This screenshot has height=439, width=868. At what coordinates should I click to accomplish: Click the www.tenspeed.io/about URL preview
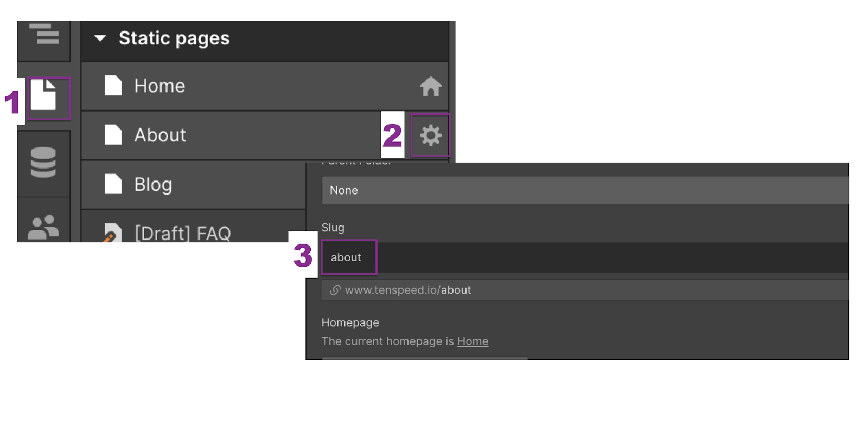408,290
